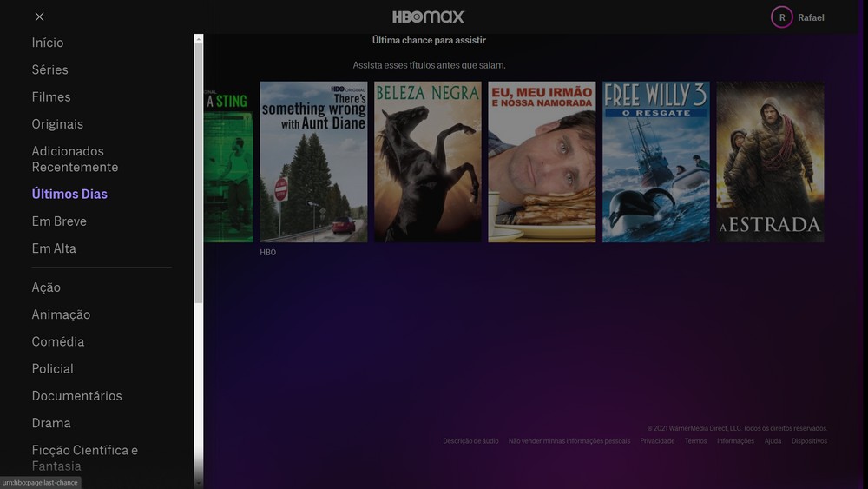The image size is (868, 489).
Task: Choose the Free Willy 3 poster
Action: (x=656, y=162)
